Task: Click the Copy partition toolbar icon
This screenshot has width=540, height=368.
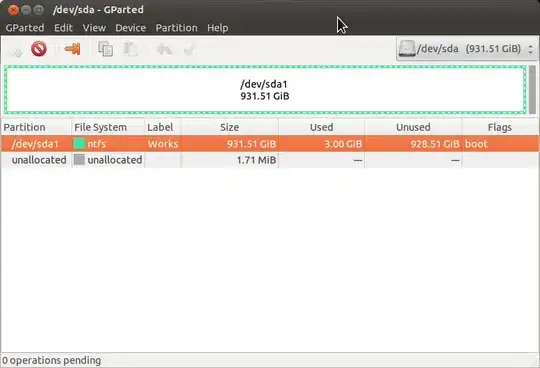Action: coord(105,49)
